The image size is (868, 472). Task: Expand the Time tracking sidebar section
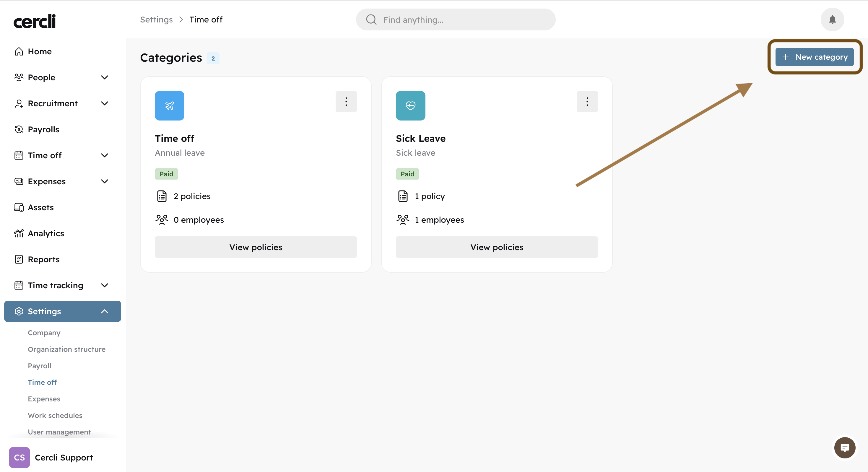[x=105, y=285]
